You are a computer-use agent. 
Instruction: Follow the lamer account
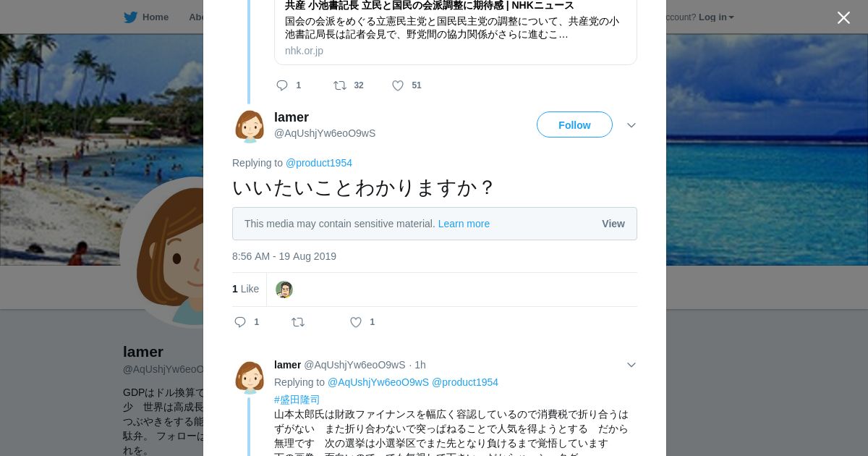[574, 124]
